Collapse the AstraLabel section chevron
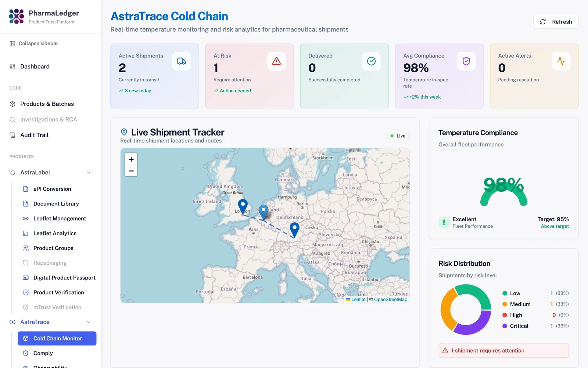The image size is (588, 368). click(89, 173)
